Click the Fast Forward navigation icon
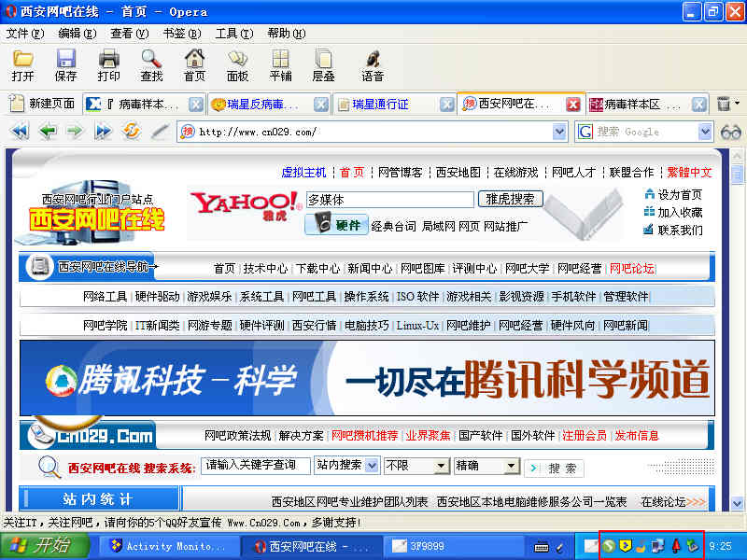The width and height of the screenshot is (747, 560). (x=103, y=131)
